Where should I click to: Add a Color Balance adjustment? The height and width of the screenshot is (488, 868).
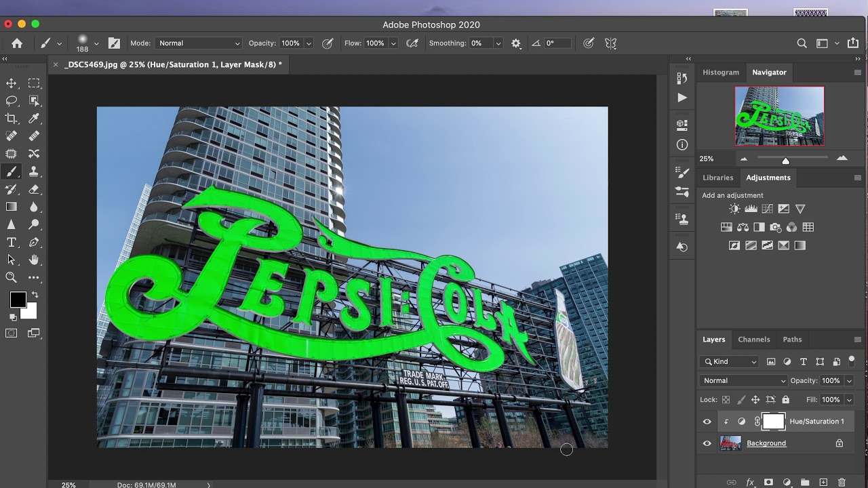tap(743, 227)
